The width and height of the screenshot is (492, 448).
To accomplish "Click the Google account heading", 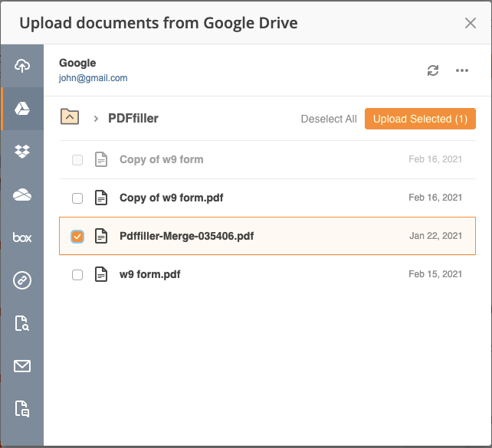I will pos(77,63).
